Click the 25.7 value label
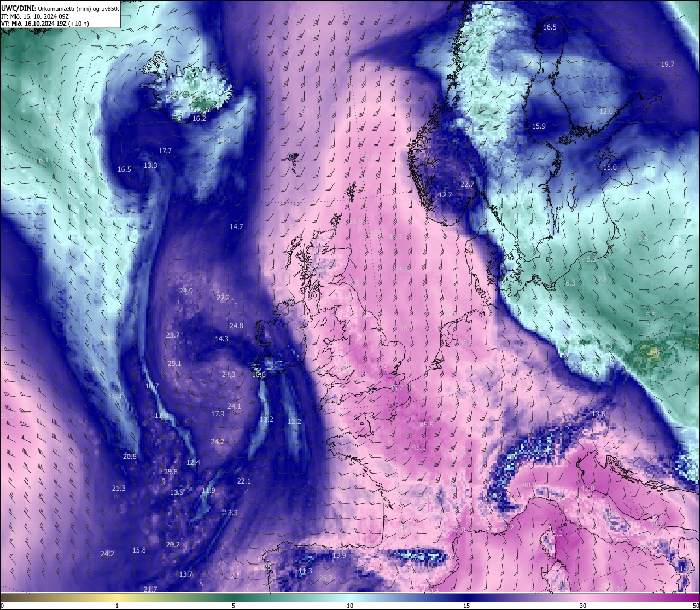Screen dimensions: 700x610 pyautogui.click(x=326, y=578)
